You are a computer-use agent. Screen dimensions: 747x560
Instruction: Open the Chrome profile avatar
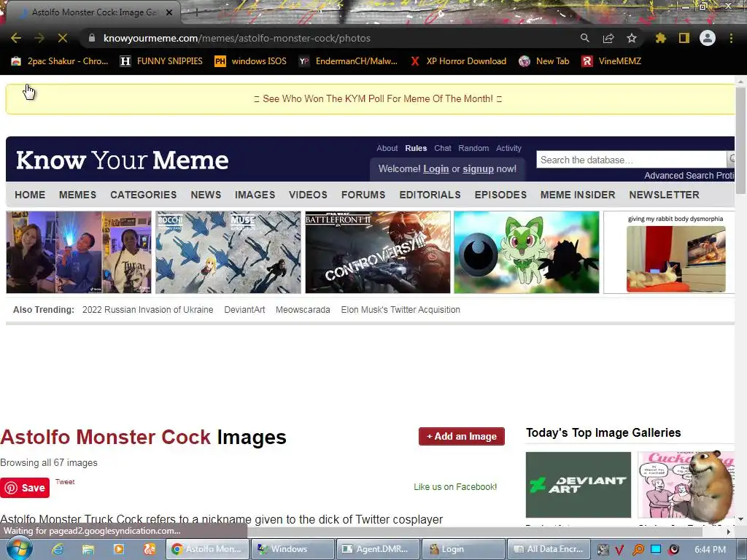[x=708, y=38]
